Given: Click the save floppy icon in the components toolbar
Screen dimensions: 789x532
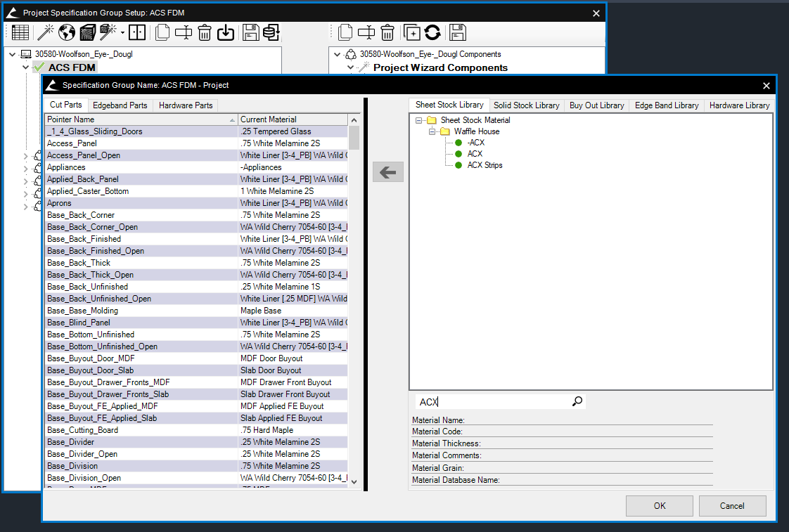Looking at the screenshot, I should click(x=457, y=33).
